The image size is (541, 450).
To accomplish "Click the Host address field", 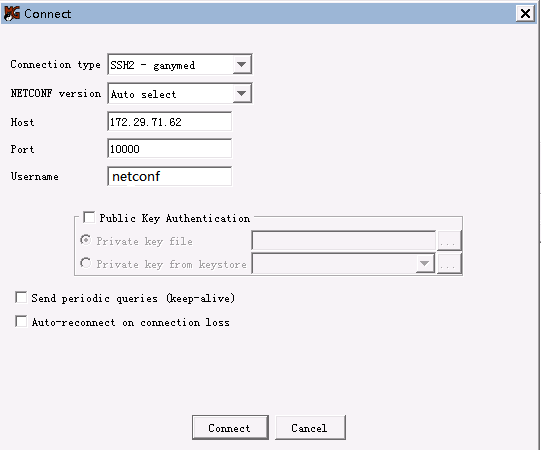I will point(169,121).
